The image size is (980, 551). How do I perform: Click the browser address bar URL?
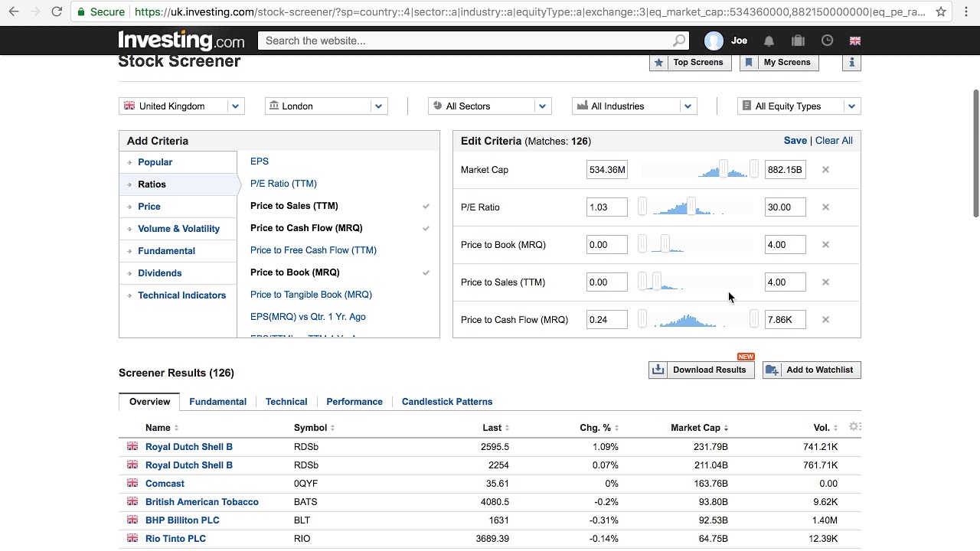(530, 11)
